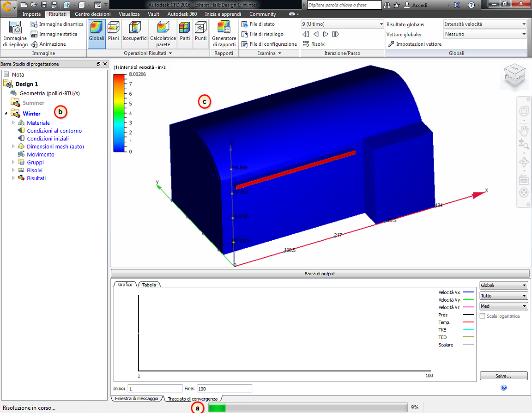Click the help icon below Salva
This screenshot has height=413, width=532.
(x=503, y=388)
